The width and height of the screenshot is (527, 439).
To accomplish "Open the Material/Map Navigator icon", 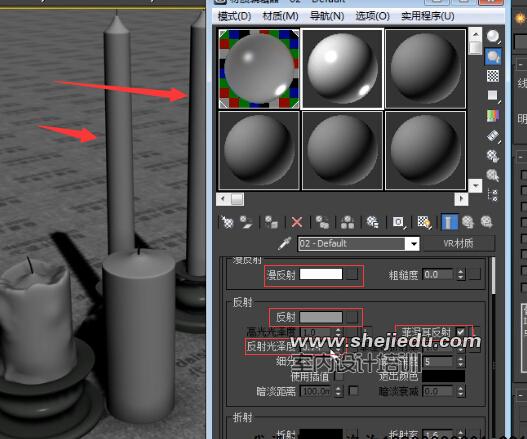I will tap(493, 195).
